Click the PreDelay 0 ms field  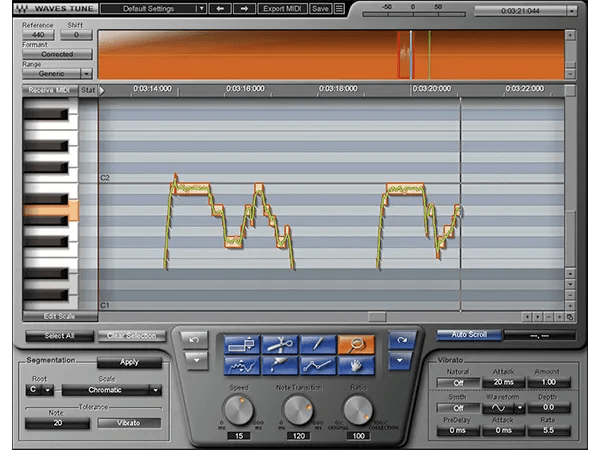tap(458, 431)
